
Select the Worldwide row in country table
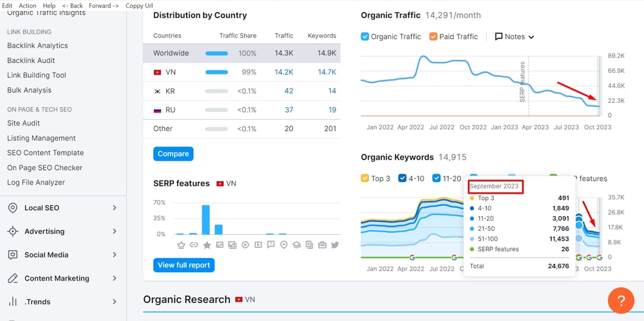click(x=241, y=53)
